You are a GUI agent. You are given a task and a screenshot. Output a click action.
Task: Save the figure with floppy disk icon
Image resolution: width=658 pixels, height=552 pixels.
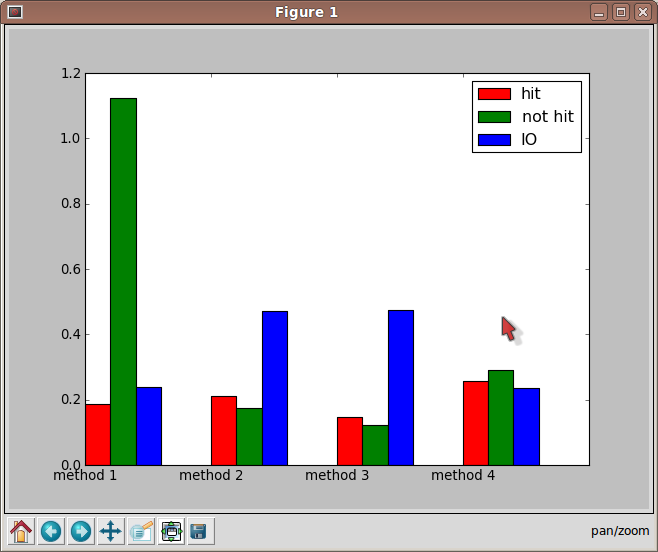199,531
